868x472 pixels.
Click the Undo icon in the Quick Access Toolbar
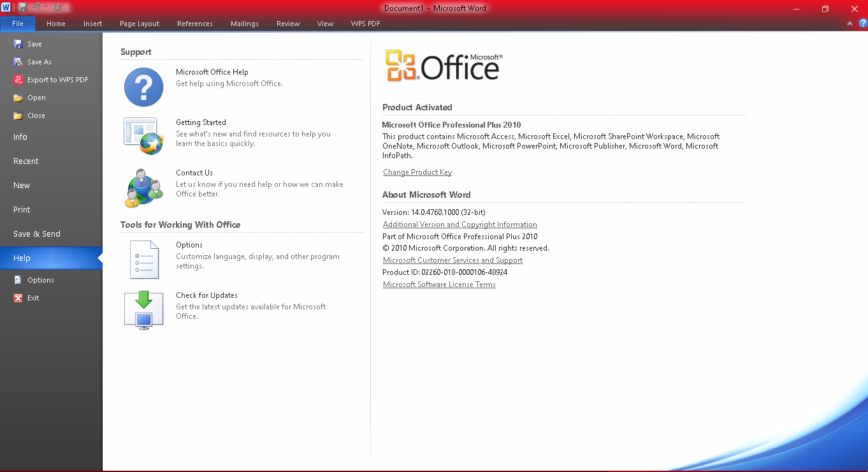click(x=37, y=6)
